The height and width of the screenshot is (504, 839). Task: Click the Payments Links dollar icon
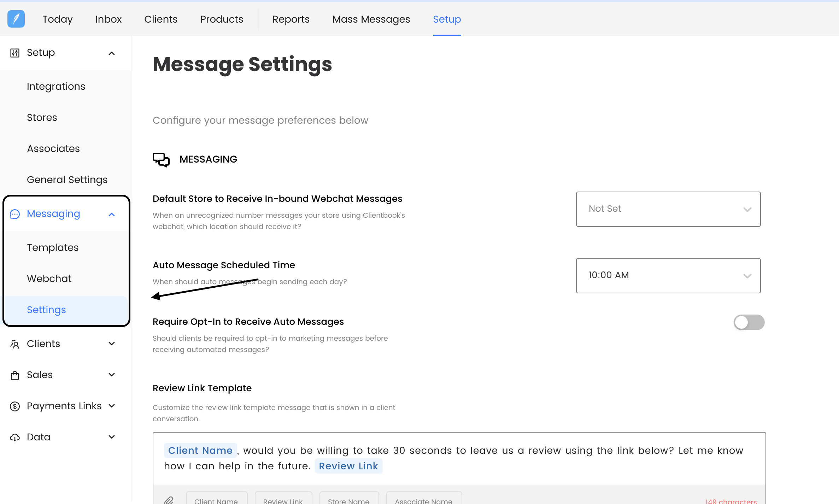click(x=14, y=406)
